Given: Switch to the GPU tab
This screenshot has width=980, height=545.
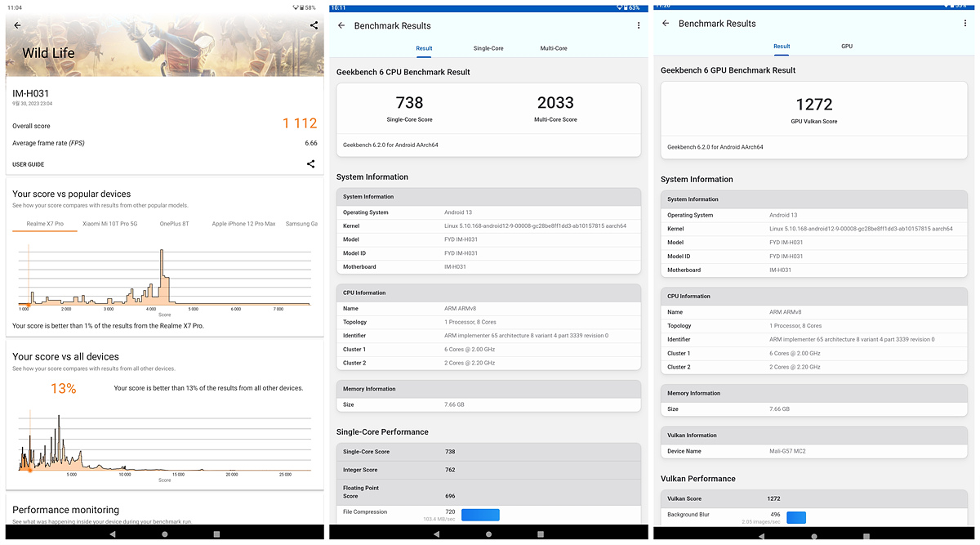Looking at the screenshot, I should coord(847,47).
